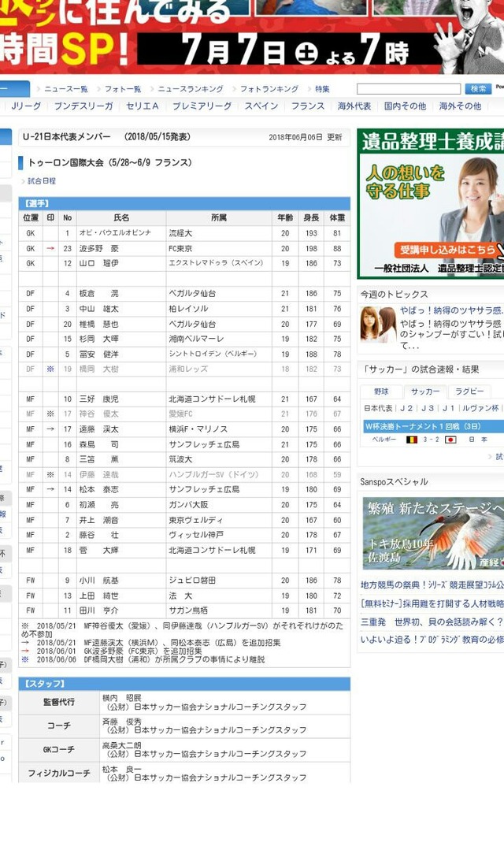
Task: Select the Jリーグ menu item
Action: point(26,106)
